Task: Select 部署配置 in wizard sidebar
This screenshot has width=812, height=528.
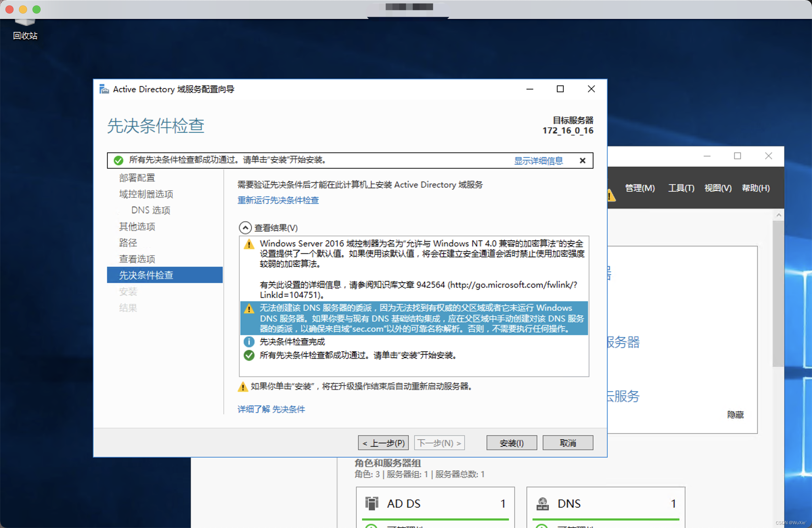Action: tap(137, 177)
